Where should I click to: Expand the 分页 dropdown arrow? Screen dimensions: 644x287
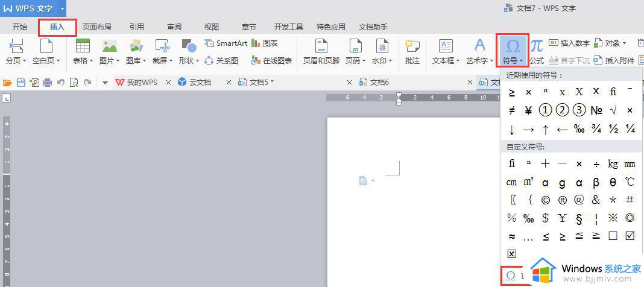point(24,61)
